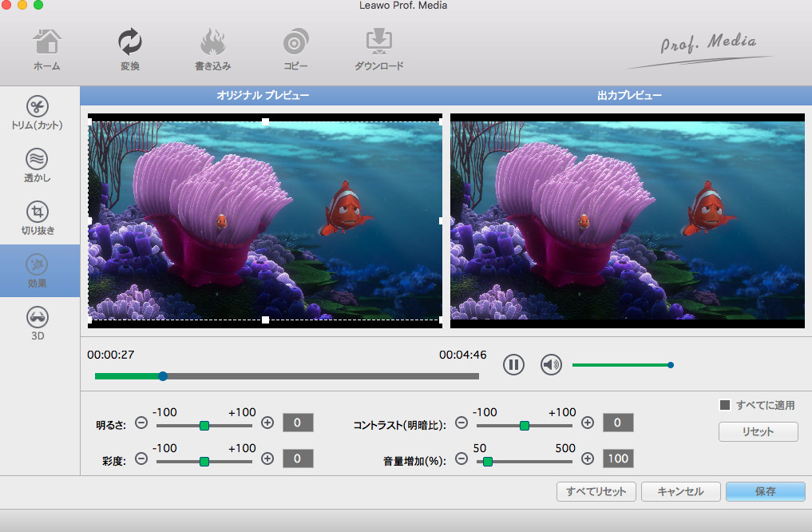Open the ダウンロード download icon
Screen dimensions: 812x532
378,50
